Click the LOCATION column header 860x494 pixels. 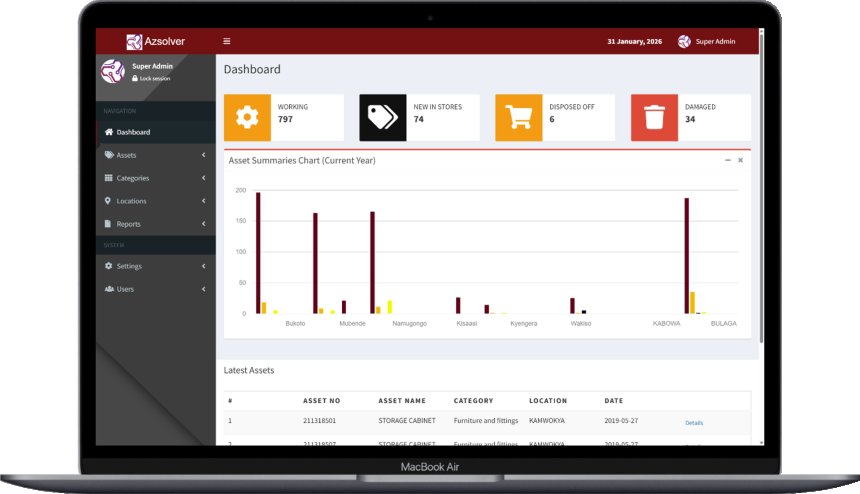(548, 401)
